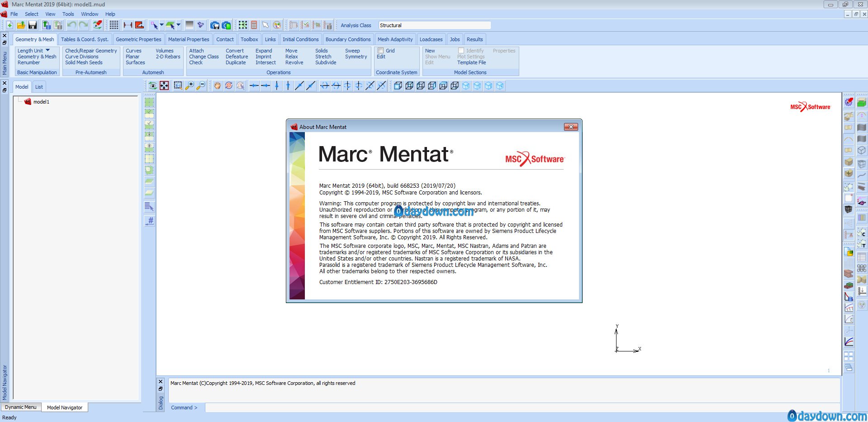Select the Dynamic Menu bottom tab
Screen dimensions: 868x422
(21, 407)
